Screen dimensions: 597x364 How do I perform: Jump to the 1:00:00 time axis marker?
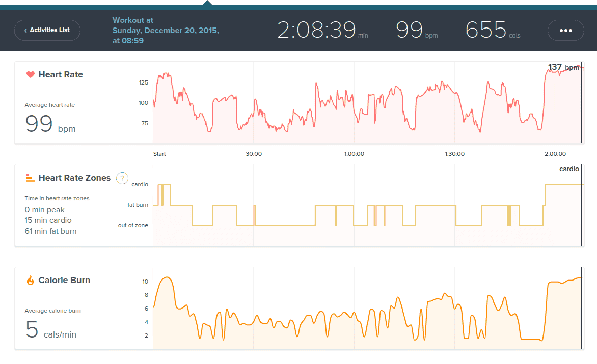(354, 154)
